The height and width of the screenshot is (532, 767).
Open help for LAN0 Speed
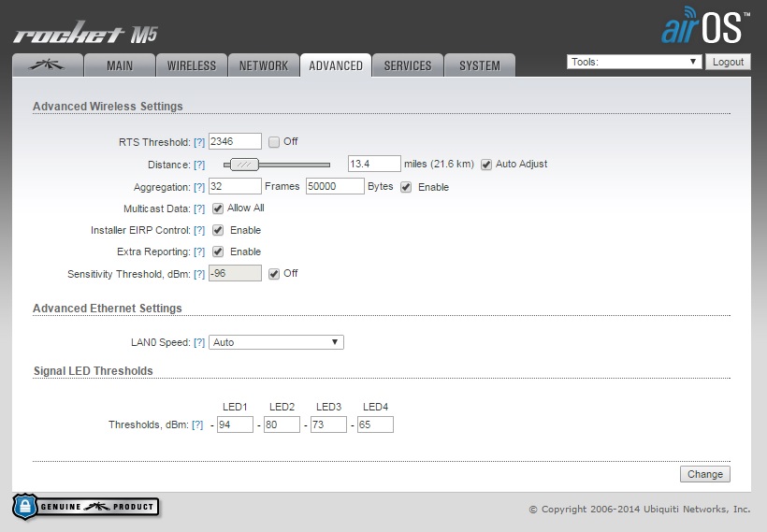[199, 343]
